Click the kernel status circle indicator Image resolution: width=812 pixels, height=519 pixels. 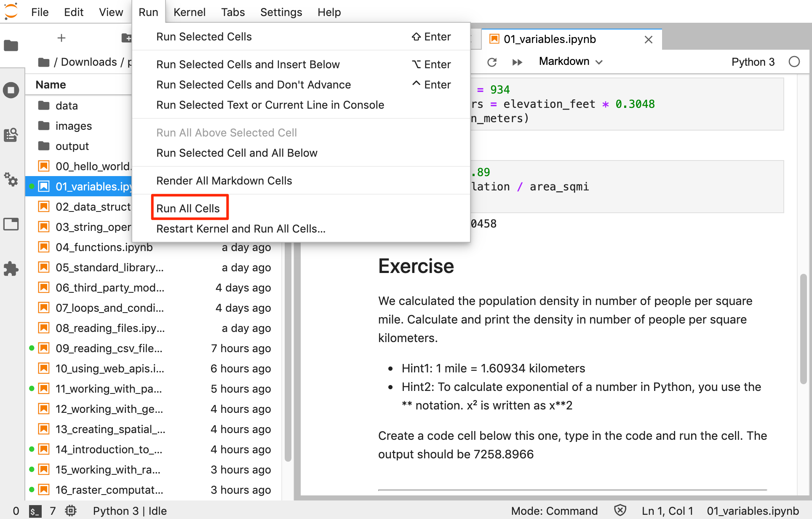point(794,62)
